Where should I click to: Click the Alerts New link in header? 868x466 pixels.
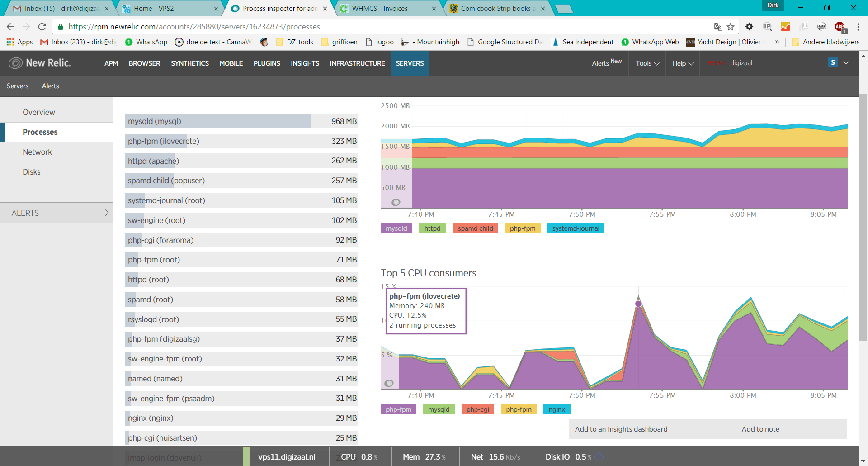click(607, 63)
